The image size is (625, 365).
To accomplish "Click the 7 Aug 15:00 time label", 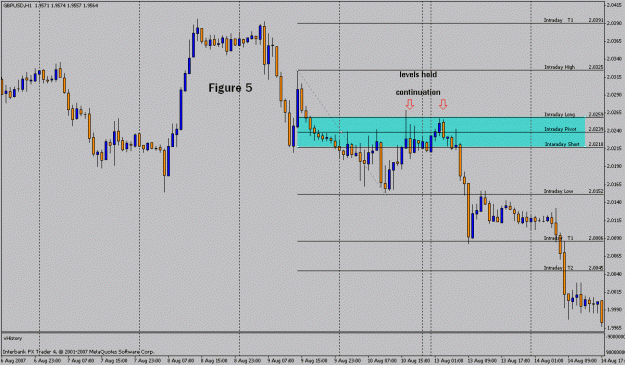I will pyautogui.click(x=114, y=361).
